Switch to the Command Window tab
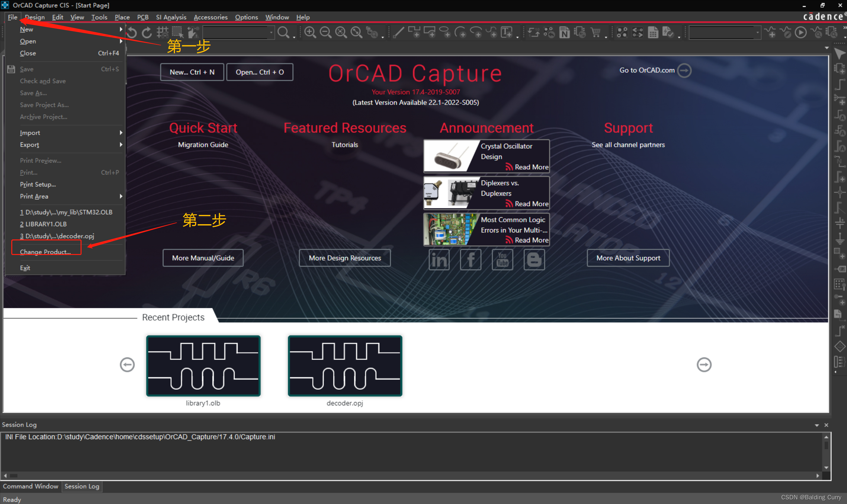Screen dimensions: 847x504 [x=30, y=486]
